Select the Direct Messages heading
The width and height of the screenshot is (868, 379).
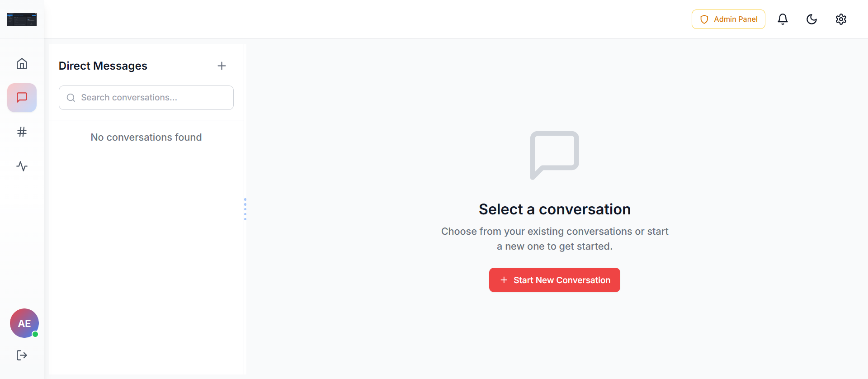(x=103, y=66)
